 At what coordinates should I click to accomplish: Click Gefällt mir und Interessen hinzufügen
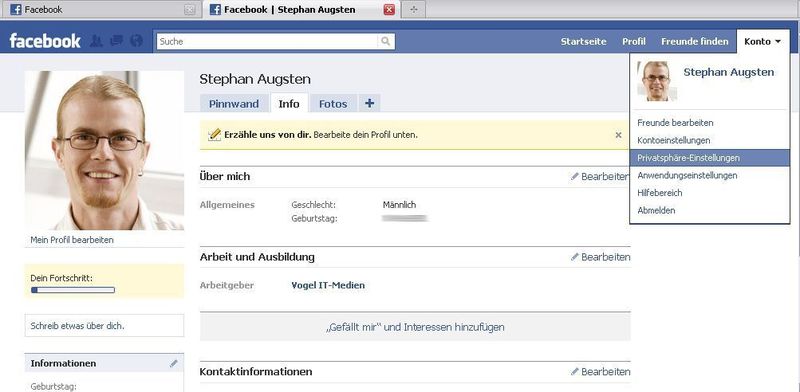click(x=415, y=327)
